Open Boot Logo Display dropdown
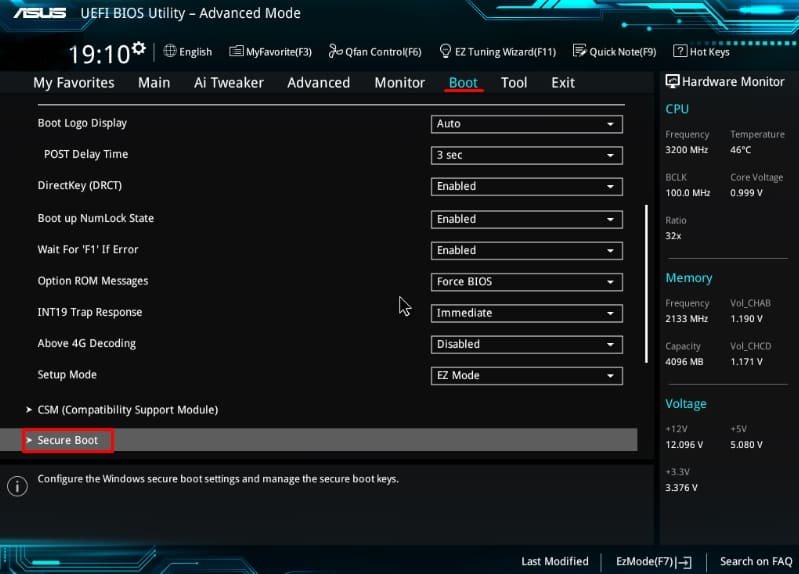The image size is (799, 574). pyautogui.click(x=526, y=124)
